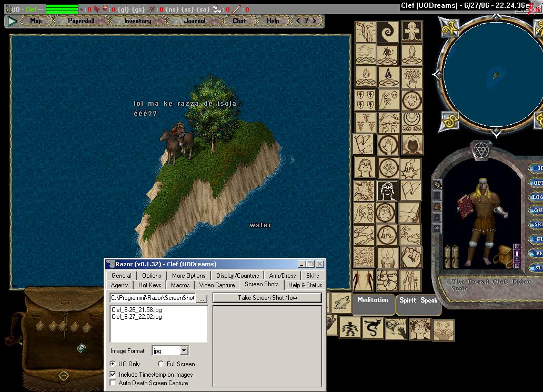
Task: Click the concentric rings over eyes icon
Action: (x=412, y=122)
